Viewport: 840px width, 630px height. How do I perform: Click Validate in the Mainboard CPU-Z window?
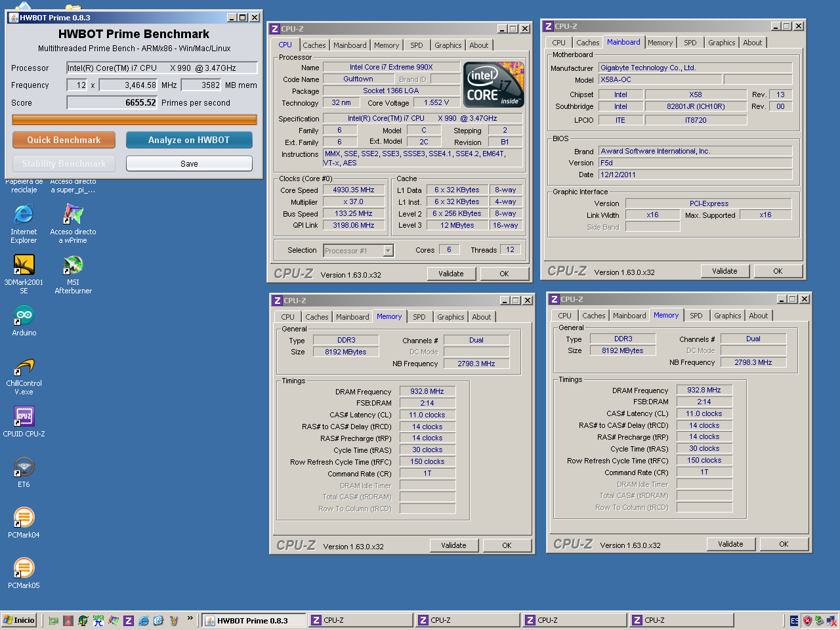click(724, 271)
